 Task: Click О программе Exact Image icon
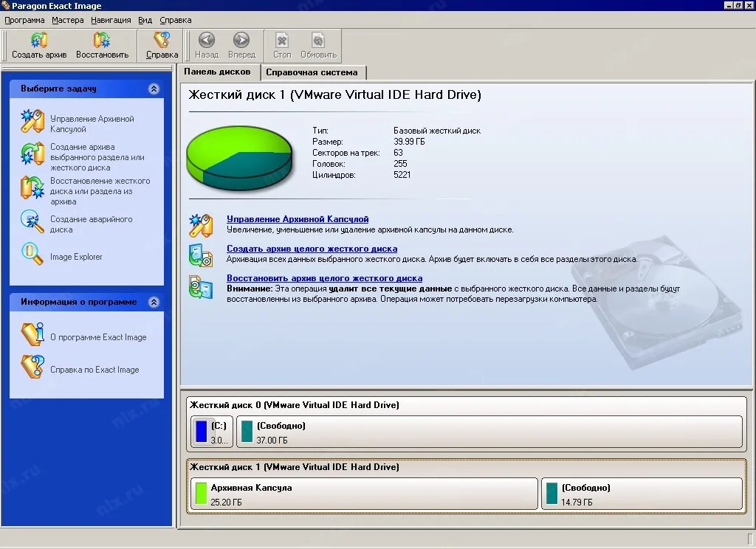[32, 334]
